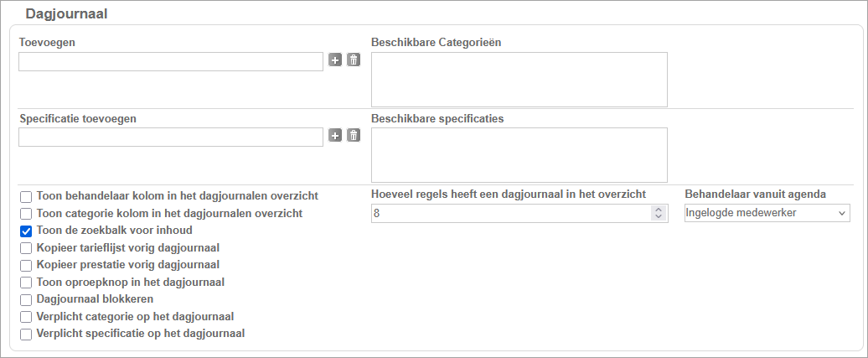Click the plus icon beside Specificatie toevoegen
Screen dimensions: 868x358
(x=335, y=136)
